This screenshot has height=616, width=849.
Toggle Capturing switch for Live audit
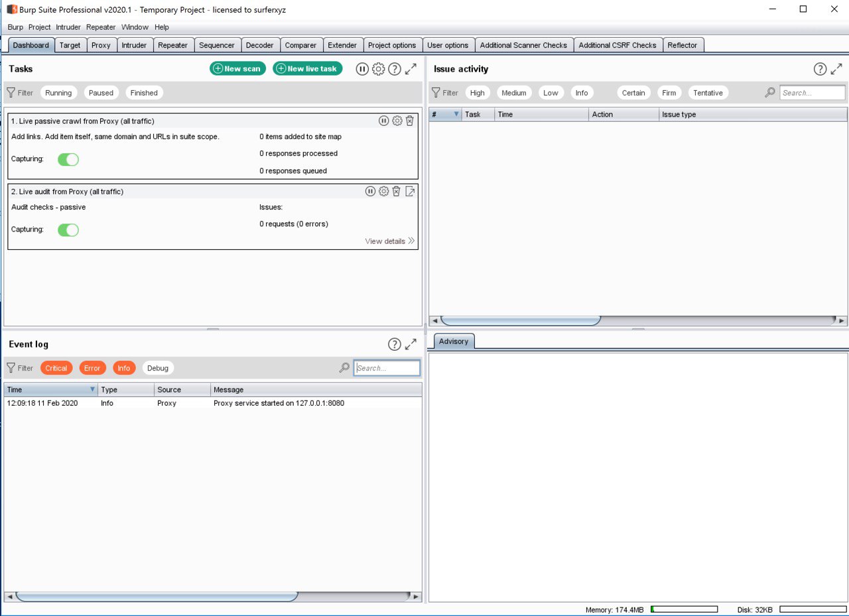pyautogui.click(x=68, y=230)
